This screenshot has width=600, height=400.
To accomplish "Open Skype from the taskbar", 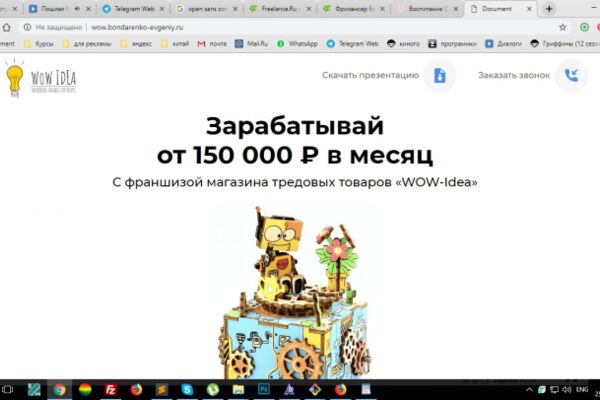I will pyautogui.click(x=187, y=390).
